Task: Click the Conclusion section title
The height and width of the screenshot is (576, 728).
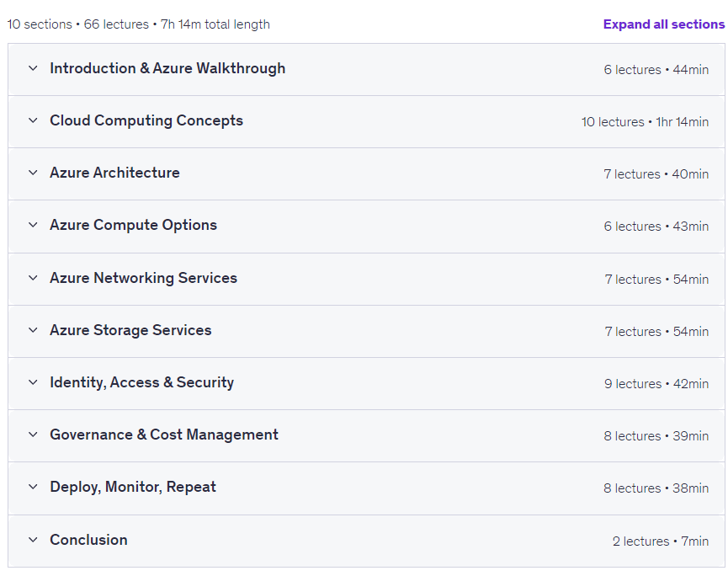Action: [88, 540]
